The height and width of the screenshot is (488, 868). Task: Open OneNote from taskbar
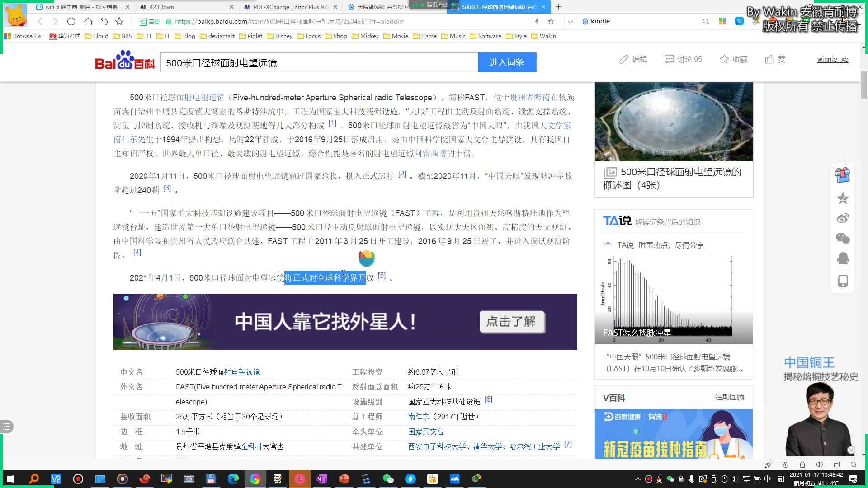coord(322,479)
